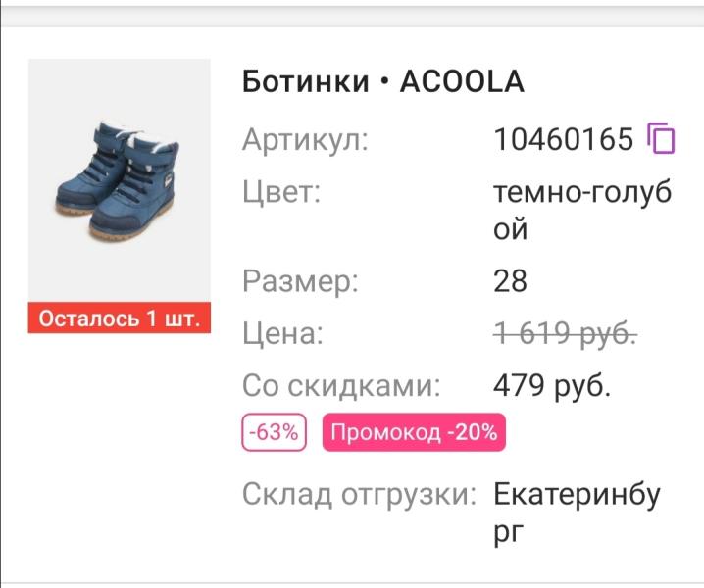Tap the 'Осталось 1 шт.' red badge
The image size is (704, 588).
tap(119, 318)
